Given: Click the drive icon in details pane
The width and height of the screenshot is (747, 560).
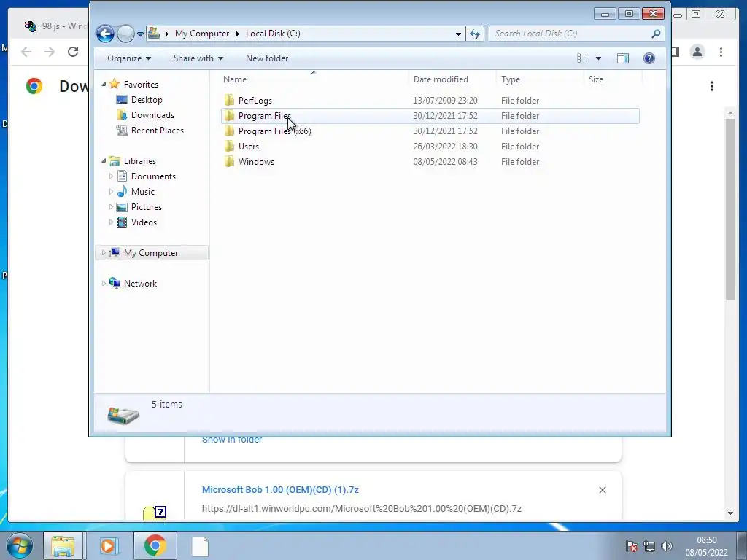Looking at the screenshot, I should [123, 415].
